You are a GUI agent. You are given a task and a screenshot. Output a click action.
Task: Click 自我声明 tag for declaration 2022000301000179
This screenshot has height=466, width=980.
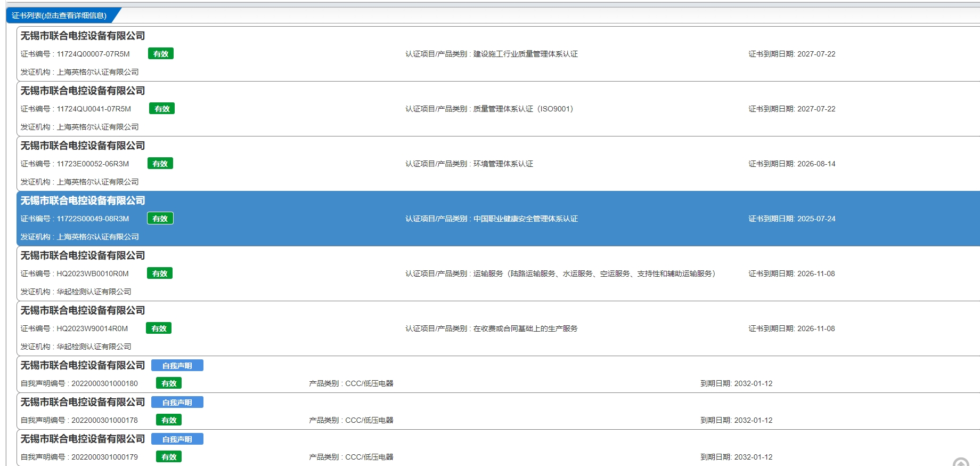(177, 439)
